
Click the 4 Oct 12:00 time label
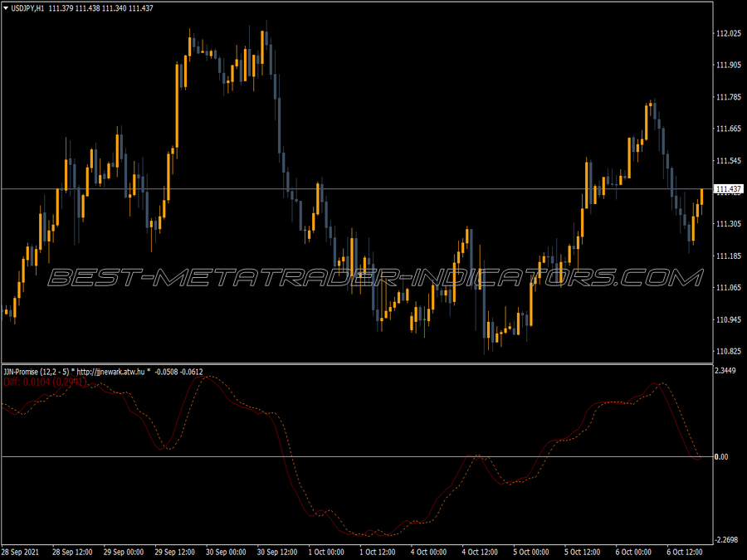(481, 552)
